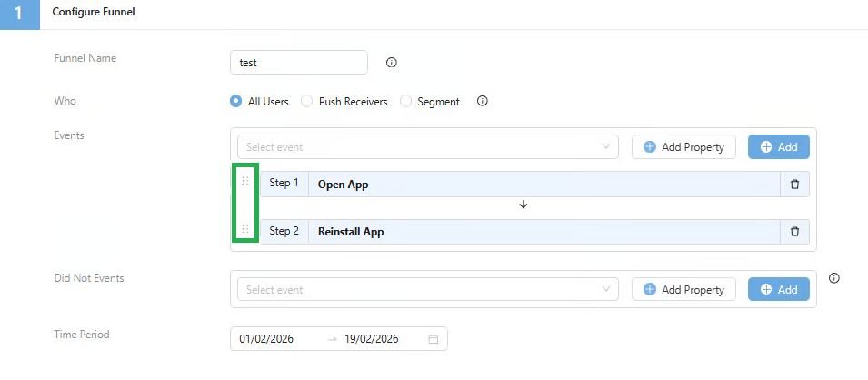Click info icon next to Funnel Name
Image resolution: width=868 pixels, height=380 pixels.
392,63
